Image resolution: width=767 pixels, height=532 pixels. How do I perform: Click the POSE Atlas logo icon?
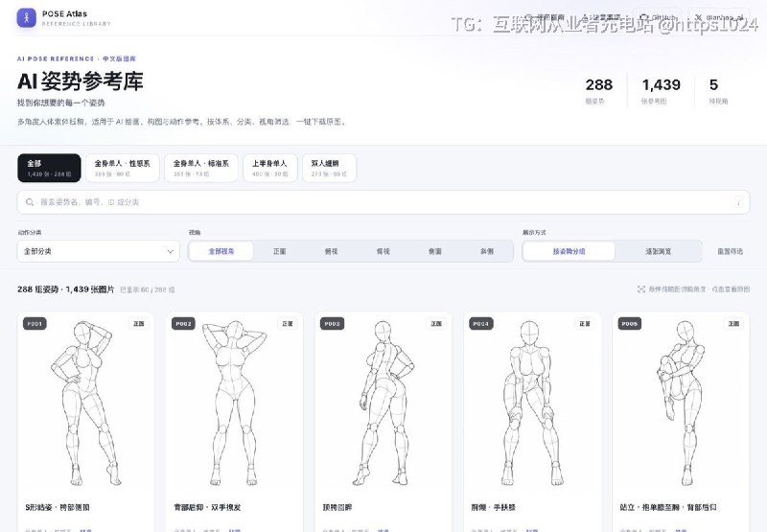coord(27,18)
